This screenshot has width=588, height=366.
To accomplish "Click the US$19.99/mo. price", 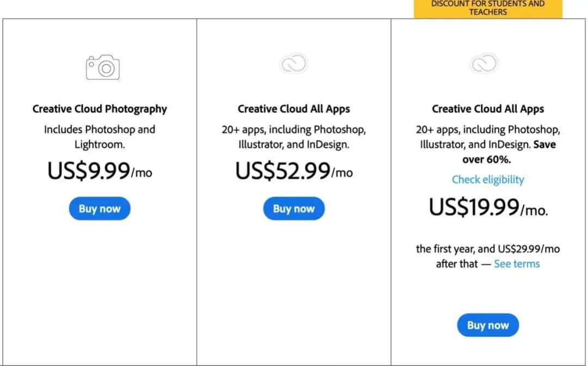I will pyautogui.click(x=488, y=207).
